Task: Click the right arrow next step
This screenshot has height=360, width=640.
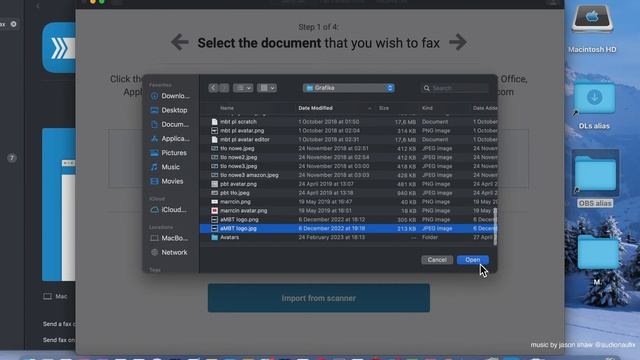Action: coord(458,42)
